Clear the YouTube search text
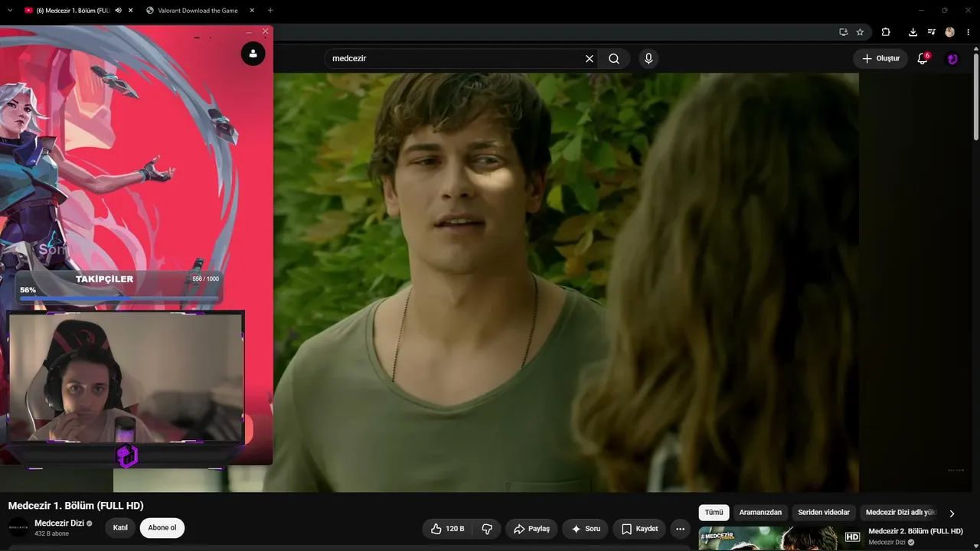Screen dimensions: 980x551 590,59
